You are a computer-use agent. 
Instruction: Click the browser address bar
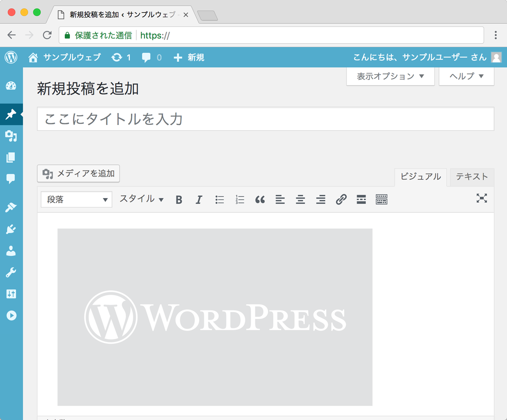(x=271, y=35)
